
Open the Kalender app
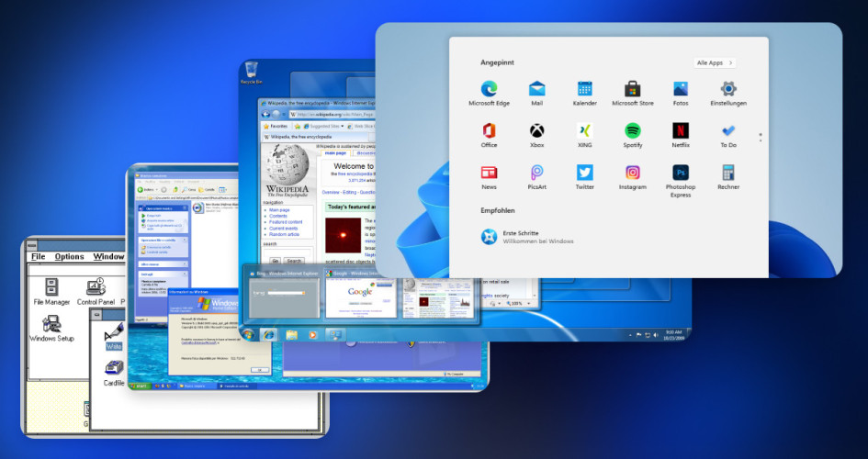pos(584,94)
